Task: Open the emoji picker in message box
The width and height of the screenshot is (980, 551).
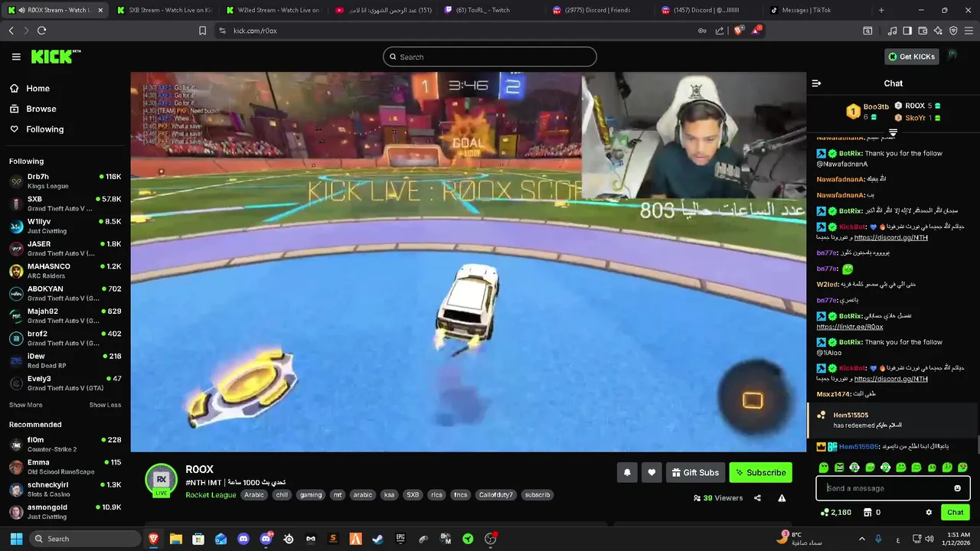Action: coord(957,488)
